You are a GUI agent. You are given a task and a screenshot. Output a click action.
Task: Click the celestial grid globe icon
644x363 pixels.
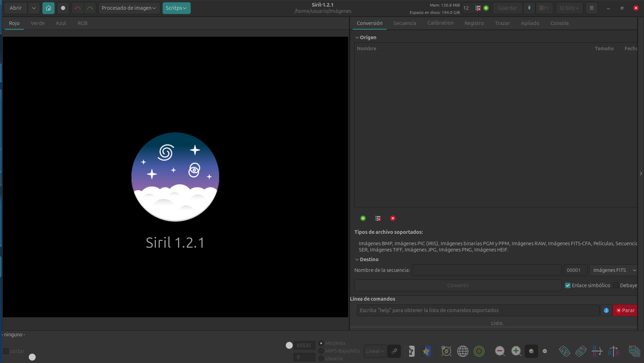[x=463, y=351]
